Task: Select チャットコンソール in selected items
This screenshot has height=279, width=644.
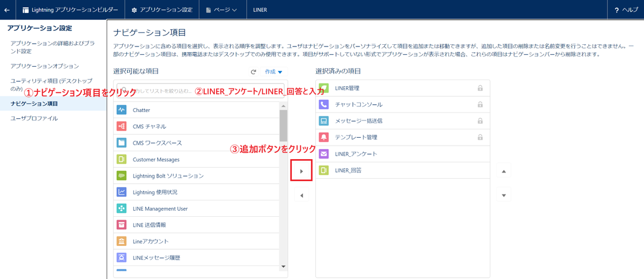Action: tap(359, 104)
